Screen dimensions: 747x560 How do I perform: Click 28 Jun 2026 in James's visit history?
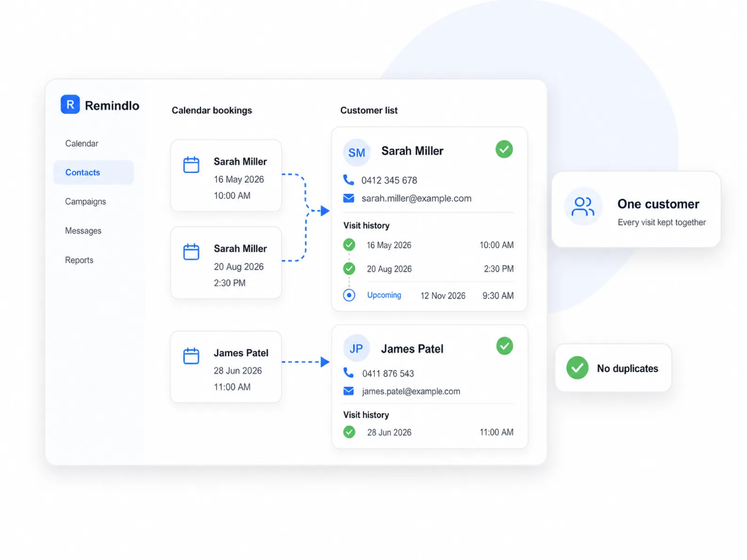389,432
